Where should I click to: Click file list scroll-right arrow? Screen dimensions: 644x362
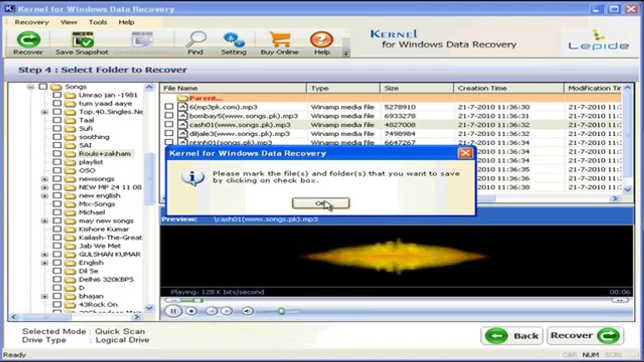pyautogui.click(x=614, y=199)
